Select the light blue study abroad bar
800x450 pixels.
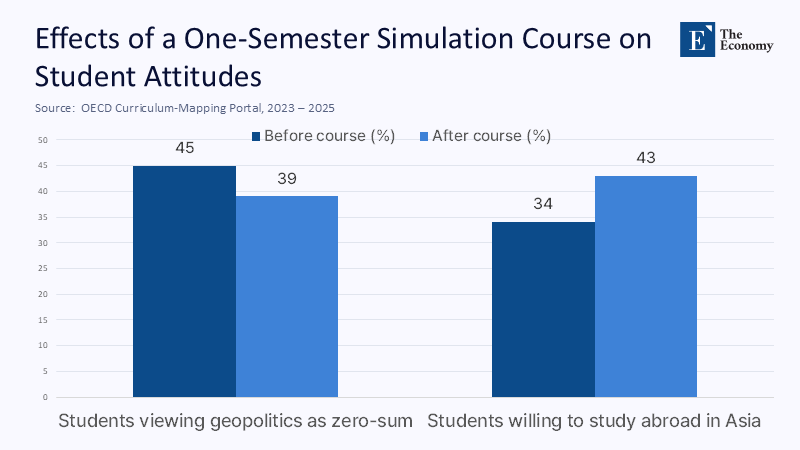tap(646, 286)
